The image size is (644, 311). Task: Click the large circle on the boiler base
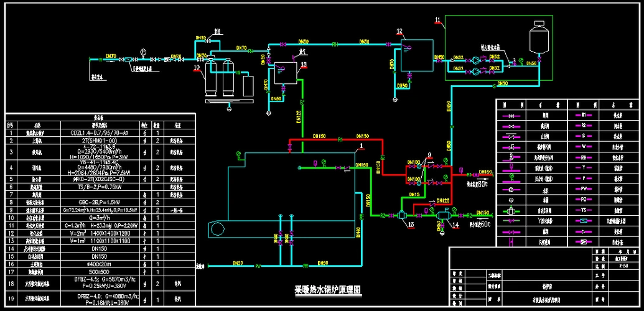point(217,228)
